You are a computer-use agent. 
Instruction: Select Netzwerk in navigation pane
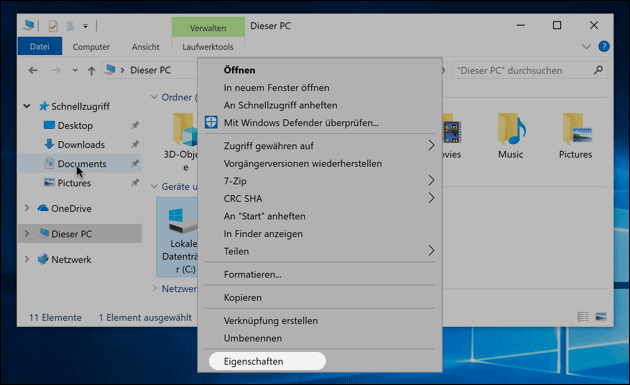point(71,260)
